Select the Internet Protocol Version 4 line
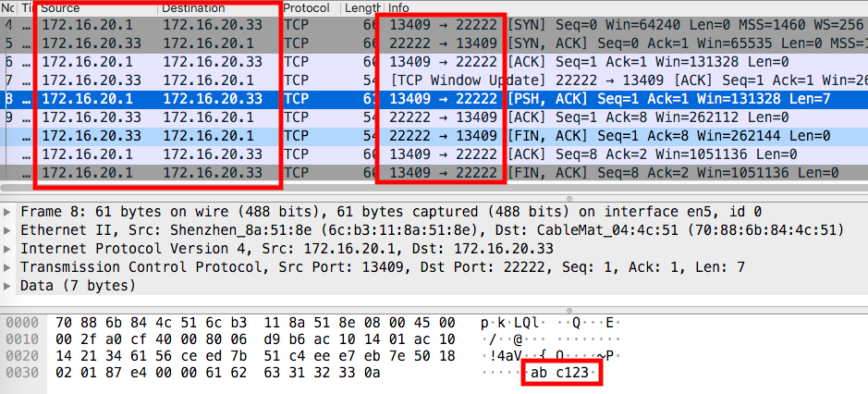Screen dimensions: 868x394 [287, 249]
